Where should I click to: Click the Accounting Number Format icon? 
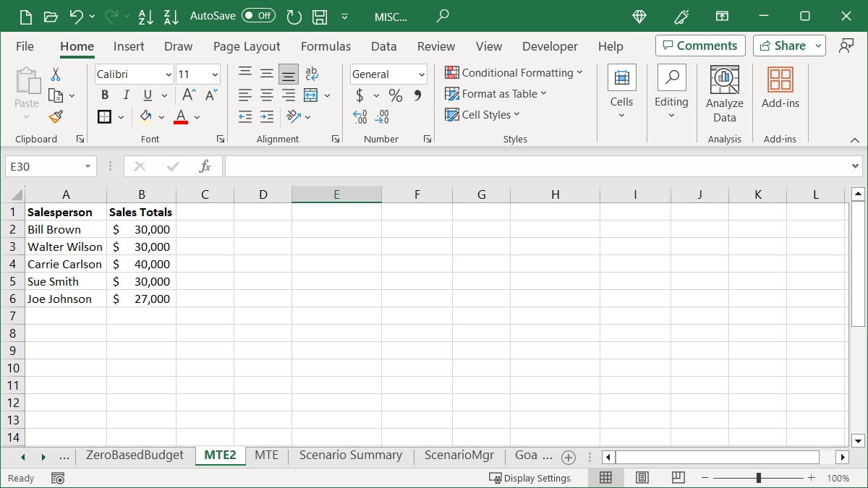click(x=360, y=95)
